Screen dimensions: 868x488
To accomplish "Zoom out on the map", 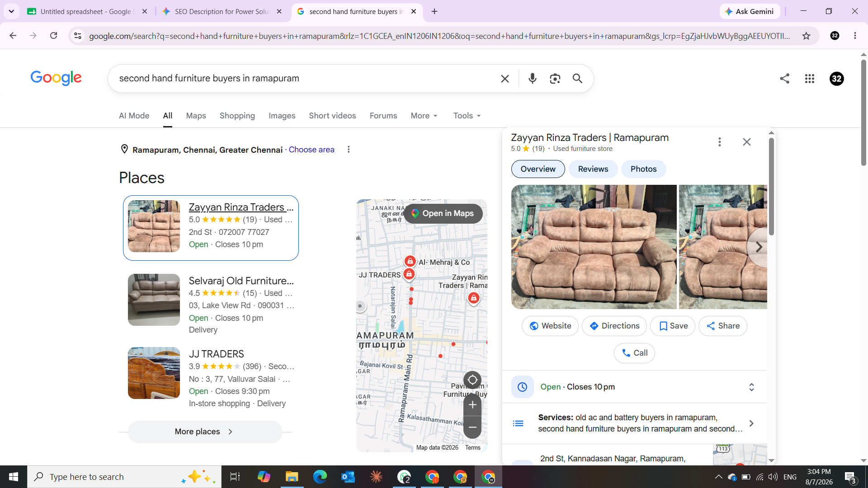I will (x=472, y=427).
